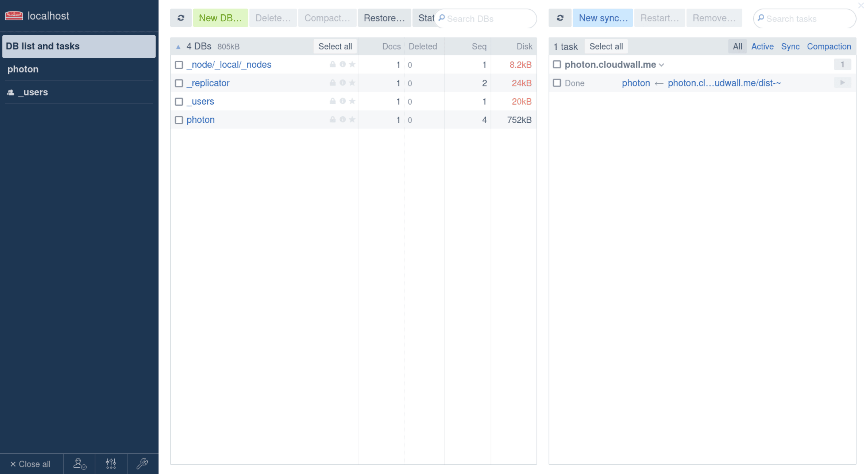Refresh the tasks list

(560, 18)
